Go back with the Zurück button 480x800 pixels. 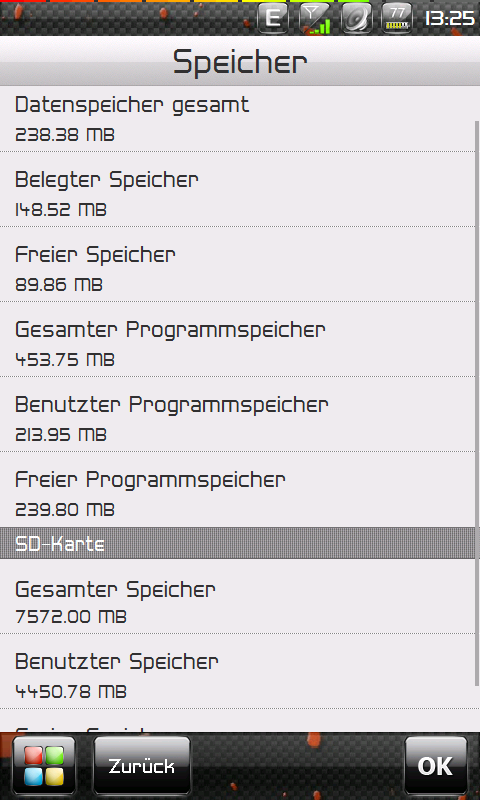point(142,765)
